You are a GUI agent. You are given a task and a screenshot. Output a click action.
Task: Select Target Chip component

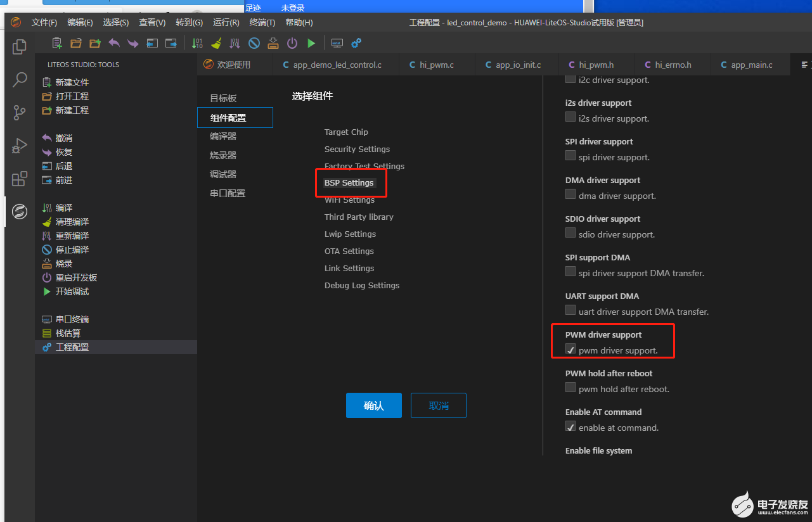(346, 132)
